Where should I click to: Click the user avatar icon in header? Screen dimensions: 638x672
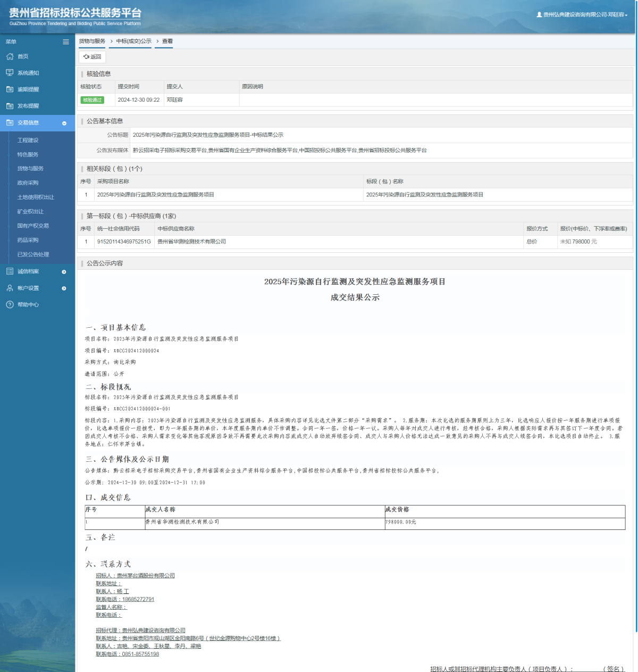[x=539, y=15]
